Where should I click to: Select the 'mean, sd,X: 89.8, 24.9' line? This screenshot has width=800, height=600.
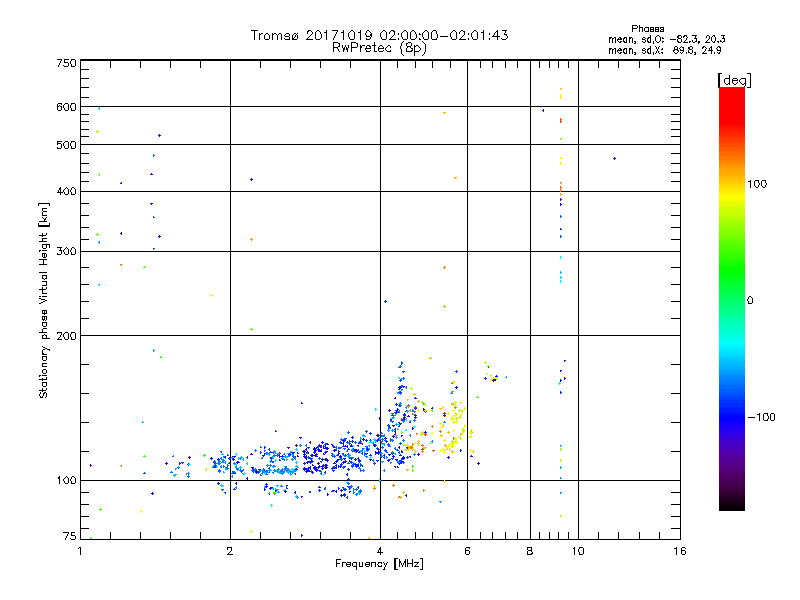point(664,50)
